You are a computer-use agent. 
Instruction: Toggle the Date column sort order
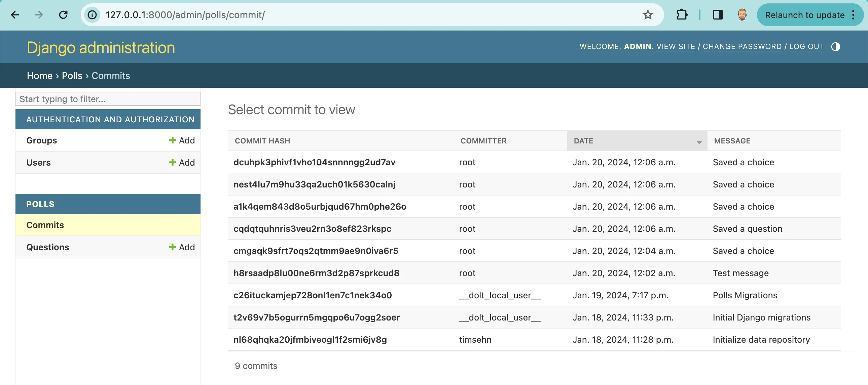pos(584,141)
